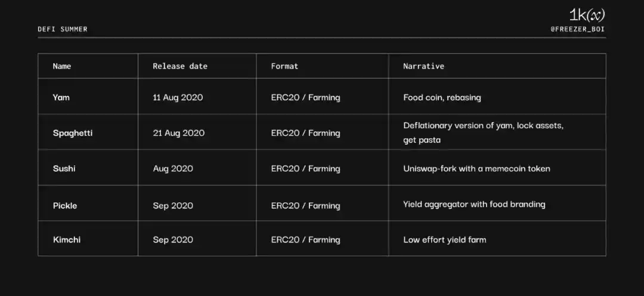Select the Yam row name

61,97
